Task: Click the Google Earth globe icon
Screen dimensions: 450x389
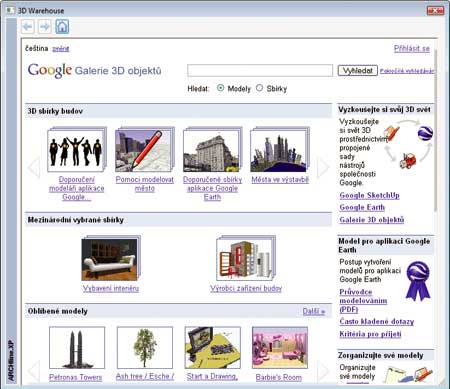Action: point(425,133)
